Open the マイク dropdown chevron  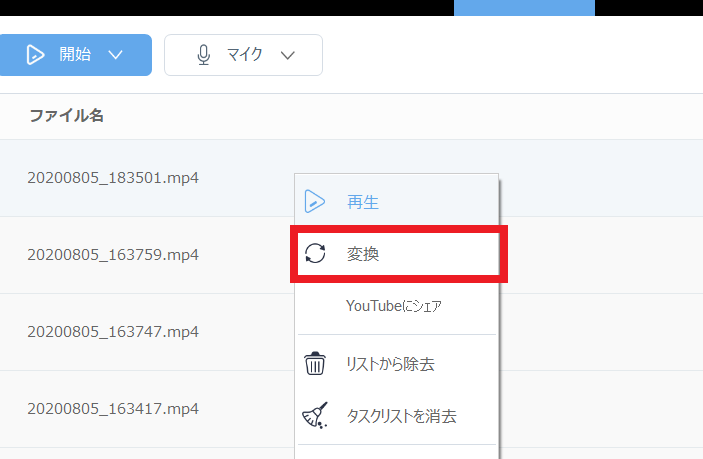(288, 55)
